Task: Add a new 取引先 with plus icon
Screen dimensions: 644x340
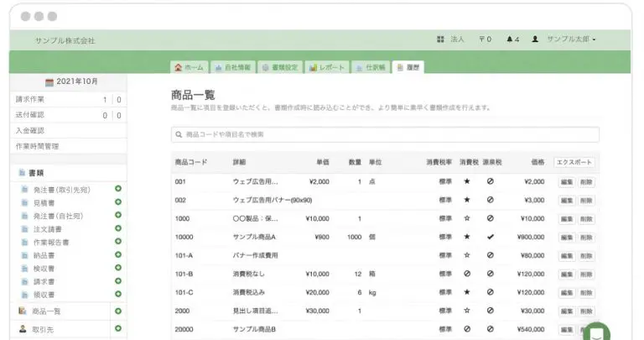Action: point(118,328)
